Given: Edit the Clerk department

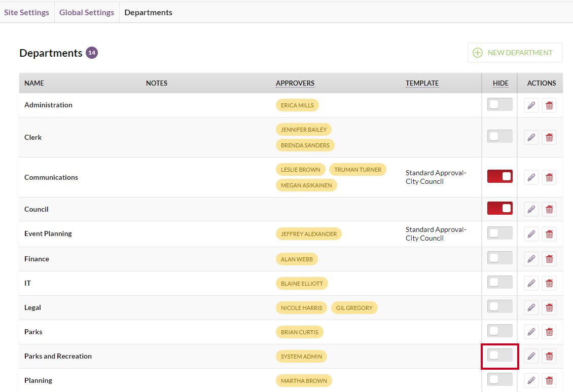Looking at the screenshot, I should click(531, 137).
